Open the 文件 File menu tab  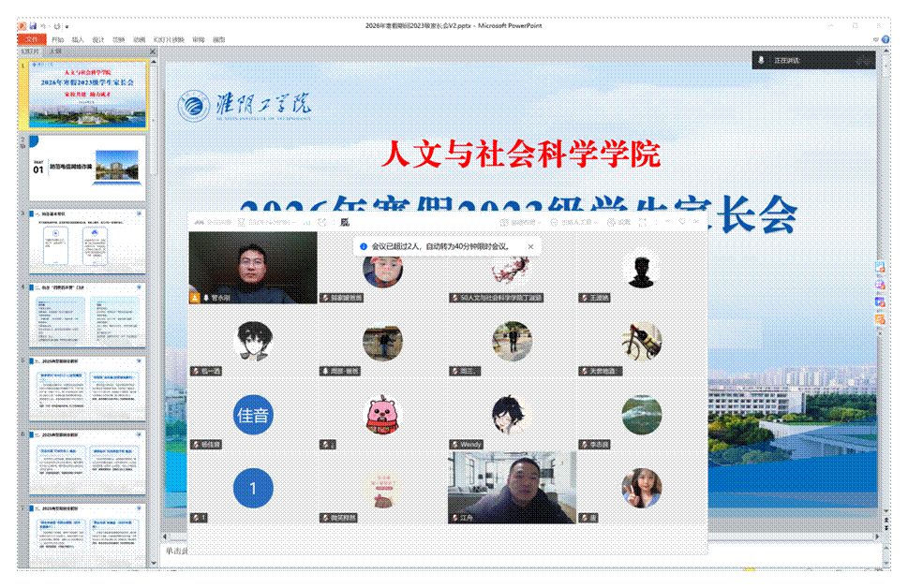pyautogui.click(x=32, y=40)
